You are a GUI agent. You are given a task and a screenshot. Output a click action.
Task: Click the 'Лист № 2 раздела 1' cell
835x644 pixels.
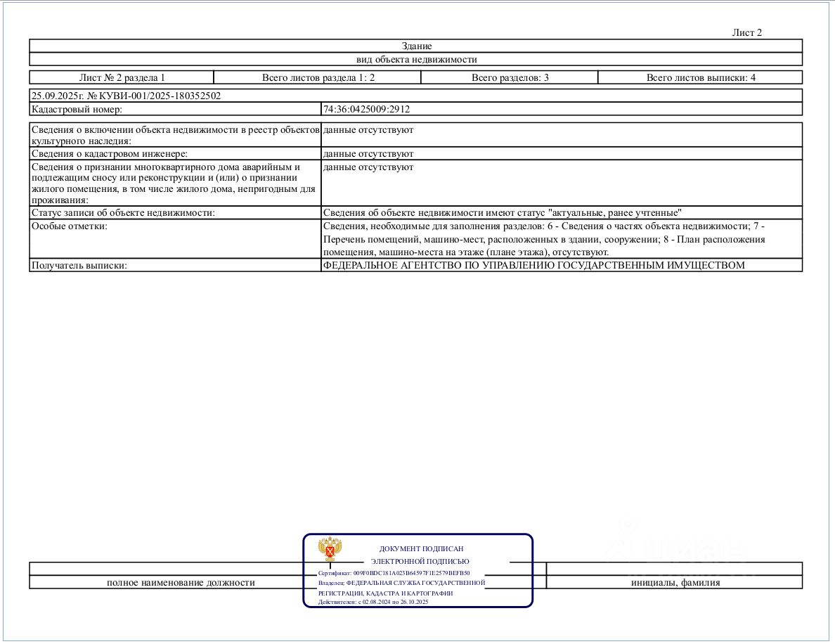[x=122, y=77]
